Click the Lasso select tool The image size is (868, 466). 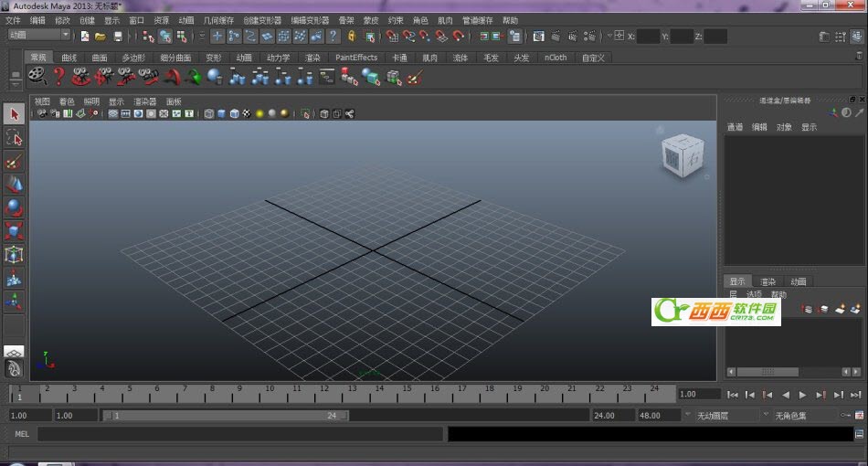[x=14, y=138]
